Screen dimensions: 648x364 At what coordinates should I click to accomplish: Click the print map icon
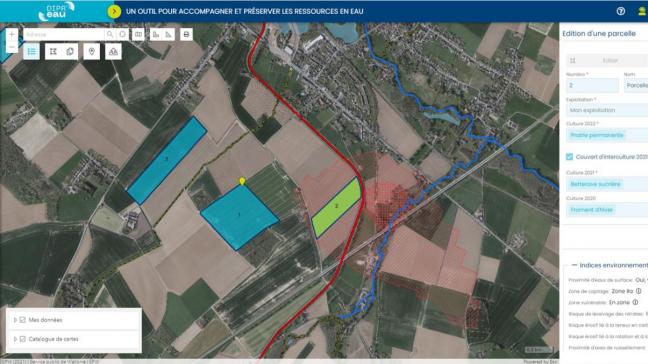186,34
